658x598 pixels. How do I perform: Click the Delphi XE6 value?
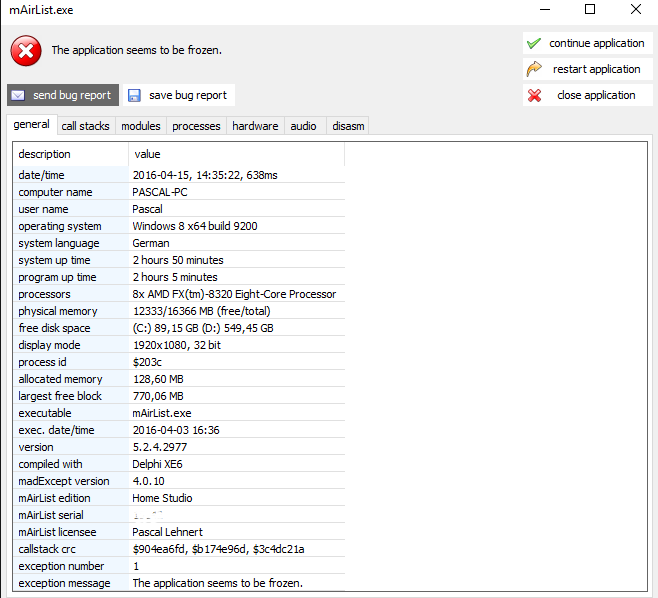coord(157,464)
